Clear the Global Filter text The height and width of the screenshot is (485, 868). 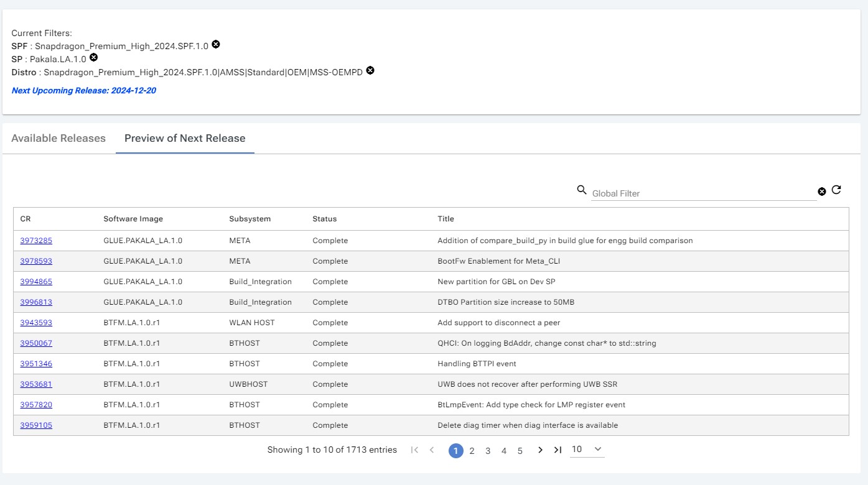pyautogui.click(x=821, y=192)
